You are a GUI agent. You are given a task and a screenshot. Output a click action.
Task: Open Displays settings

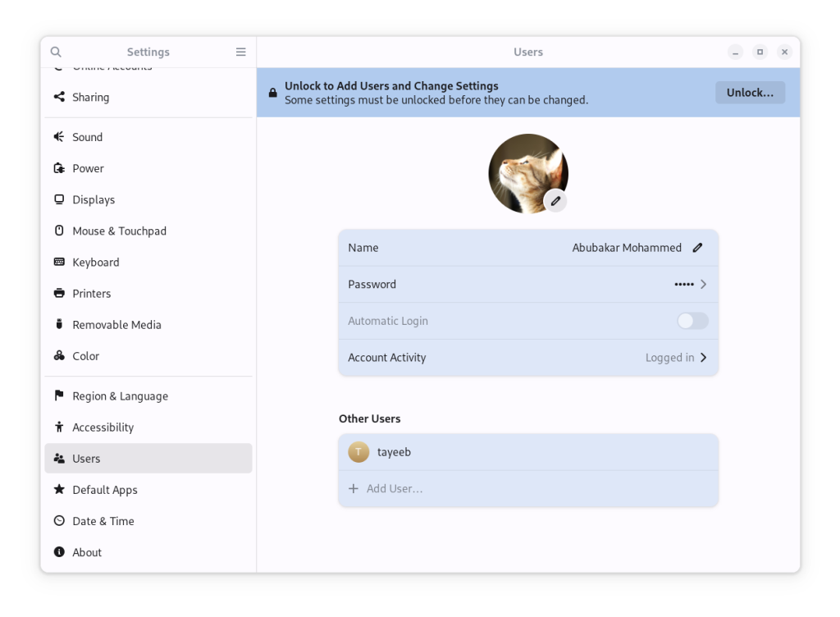(94, 199)
